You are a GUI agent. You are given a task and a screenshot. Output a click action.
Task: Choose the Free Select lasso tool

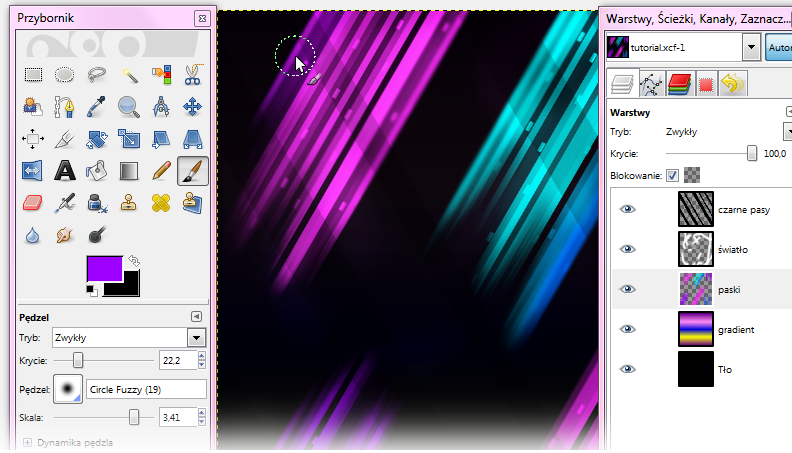coord(97,73)
